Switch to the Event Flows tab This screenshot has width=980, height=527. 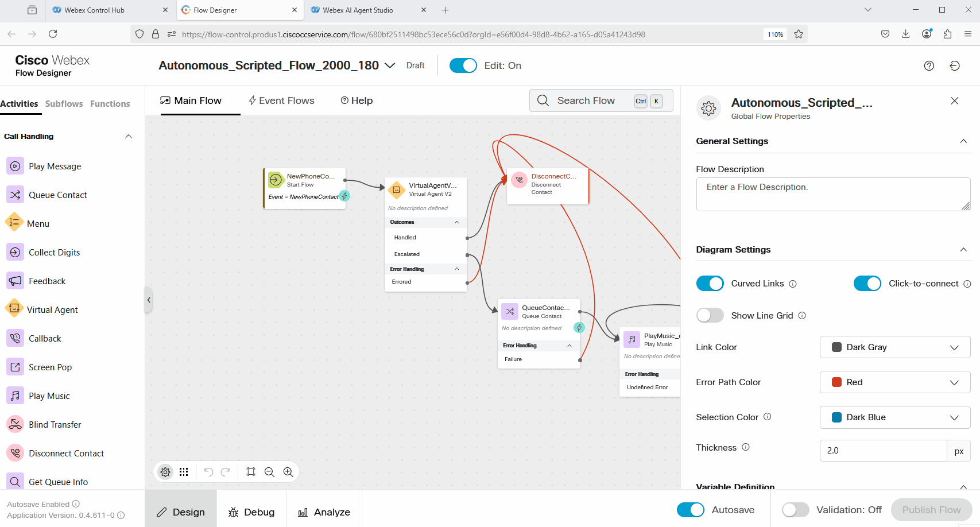[x=281, y=100]
